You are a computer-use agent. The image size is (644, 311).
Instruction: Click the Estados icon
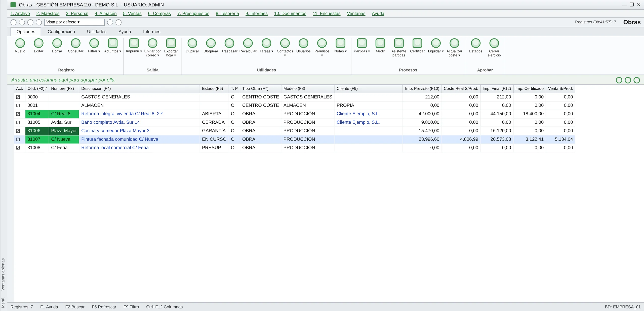click(x=475, y=43)
